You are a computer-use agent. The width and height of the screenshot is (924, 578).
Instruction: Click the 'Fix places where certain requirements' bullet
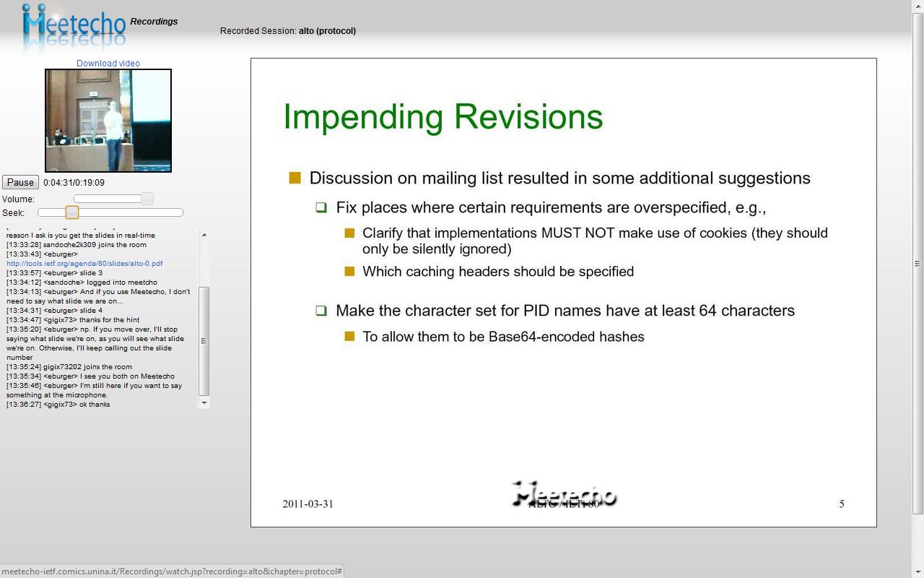tap(551, 208)
